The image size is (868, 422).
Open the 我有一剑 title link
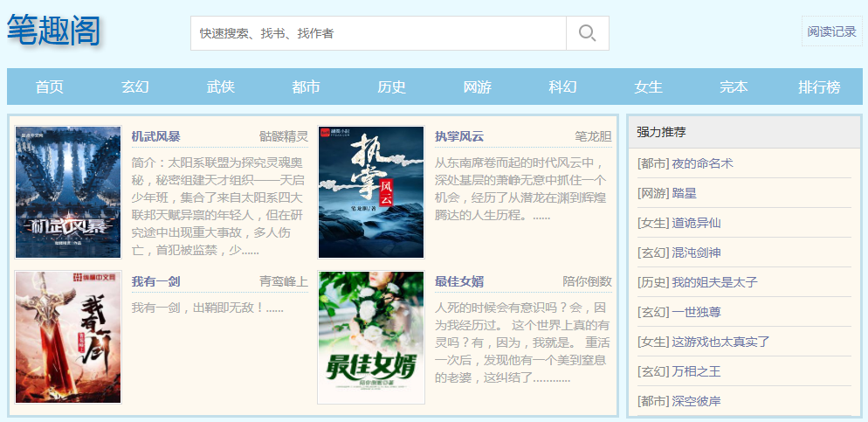click(x=156, y=282)
